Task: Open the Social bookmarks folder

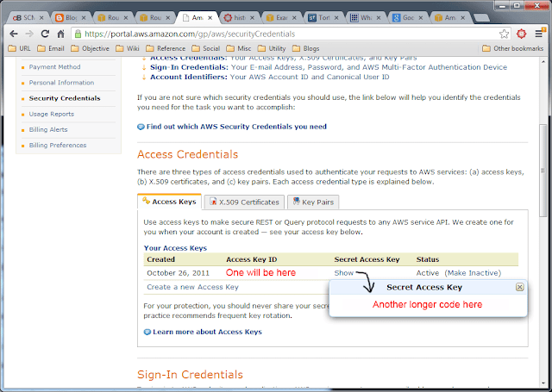Action: 205,48
